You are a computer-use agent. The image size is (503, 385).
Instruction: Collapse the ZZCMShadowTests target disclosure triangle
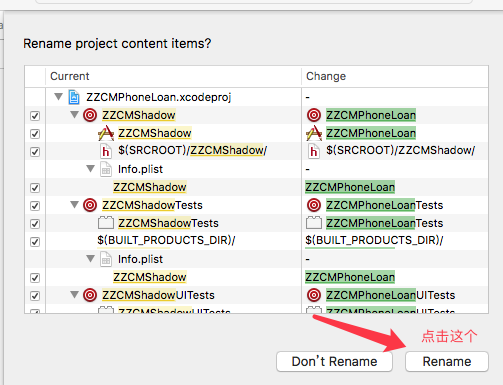(74, 204)
